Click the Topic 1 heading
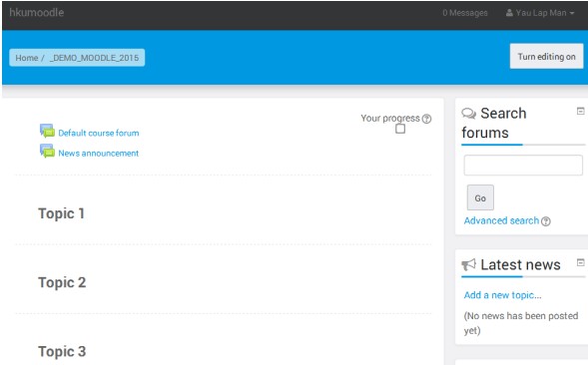Viewport: 588px width, 365px height. [x=62, y=213]
